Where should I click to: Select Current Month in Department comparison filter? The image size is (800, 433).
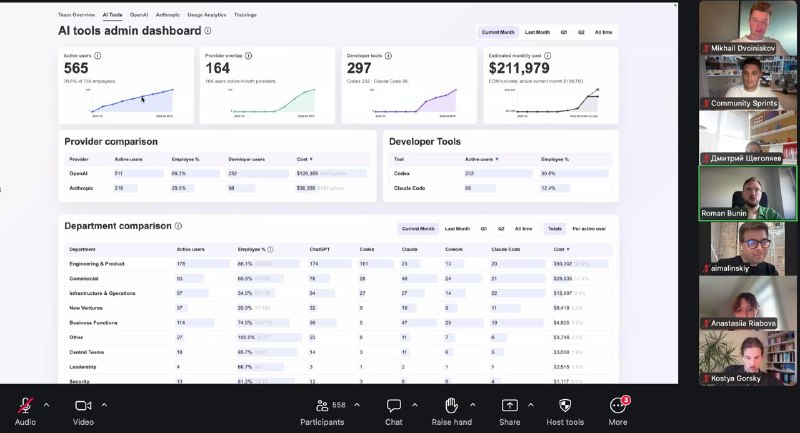(418, 228)
